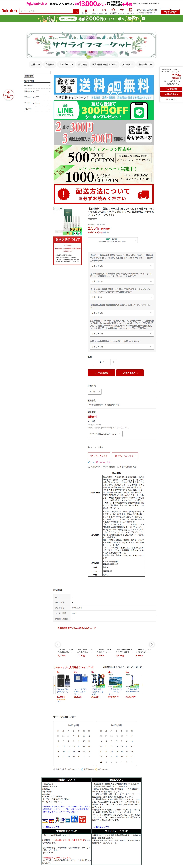Click the red かごに追加 button under quantity
183x868 pixels.
pos(101,373)
